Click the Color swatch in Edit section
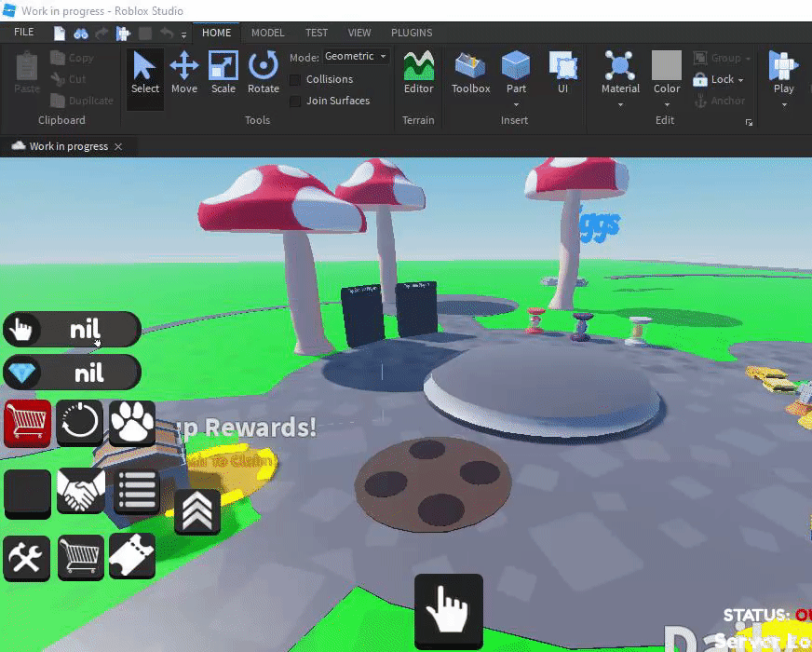The height and width of the screenshot is (652, 812). tap(667, 66)
